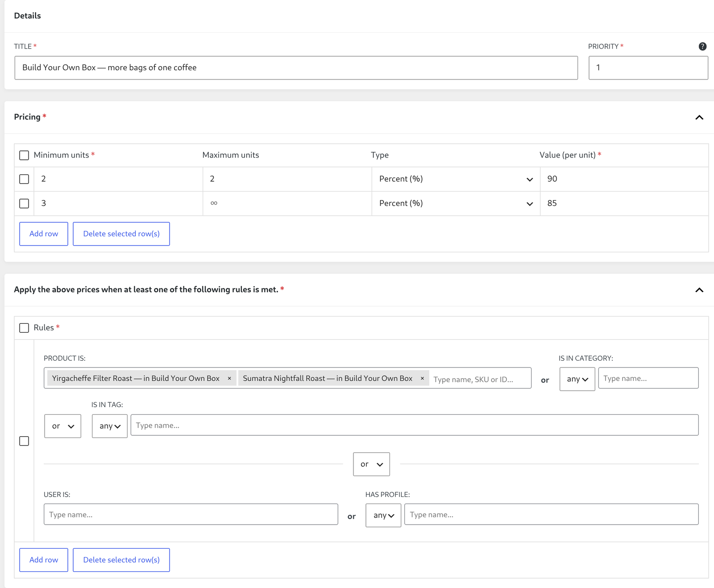Click Add row under the pricing table

coord(44,234)
